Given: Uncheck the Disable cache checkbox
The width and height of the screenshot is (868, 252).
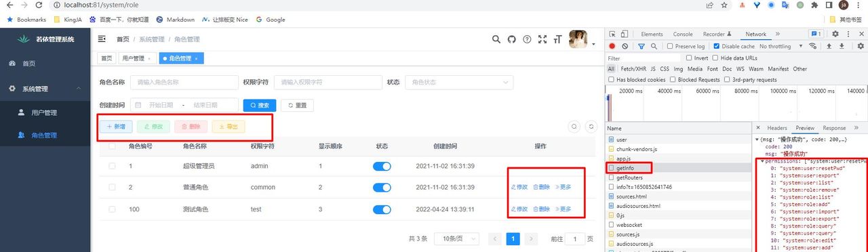Looking at the screenshot, I should pyautogui.click(x=717, y=46).
